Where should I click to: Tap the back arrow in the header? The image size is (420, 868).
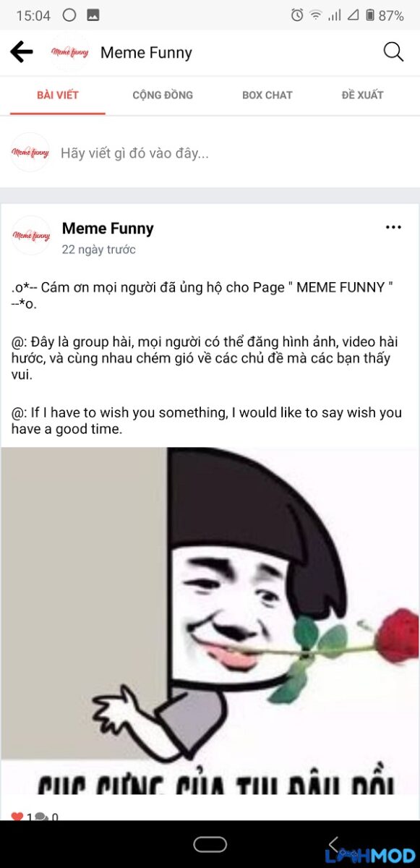coord(22,52)
